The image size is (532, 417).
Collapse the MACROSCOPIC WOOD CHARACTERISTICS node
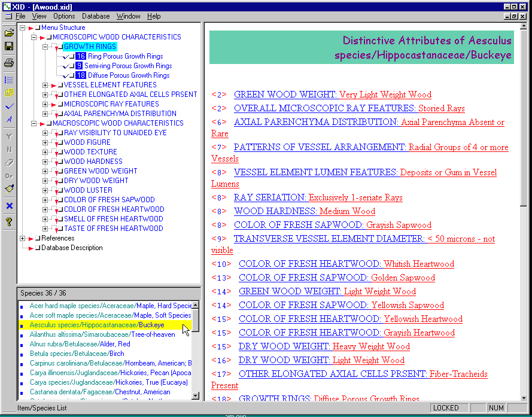[x=34, y=123]
